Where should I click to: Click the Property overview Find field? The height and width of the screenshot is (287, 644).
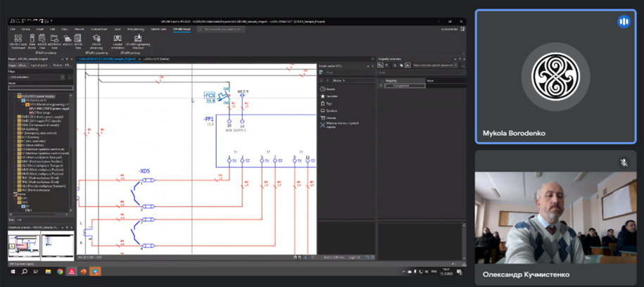[422, 72]
